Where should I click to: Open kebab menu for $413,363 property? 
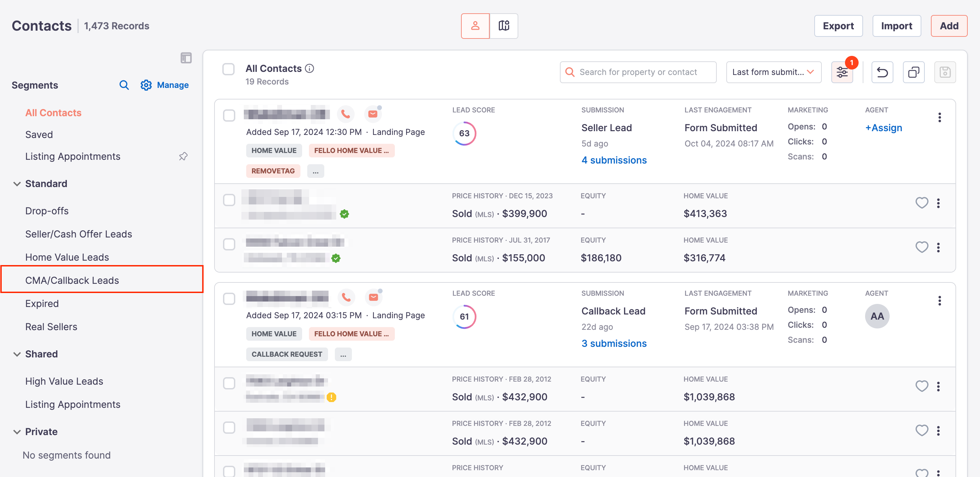point(938,203)
